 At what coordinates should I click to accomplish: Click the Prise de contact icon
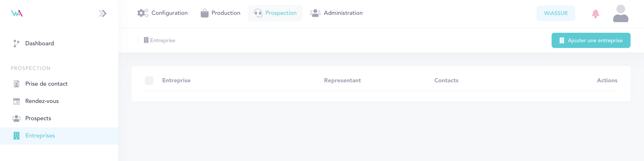pos(17,84)
